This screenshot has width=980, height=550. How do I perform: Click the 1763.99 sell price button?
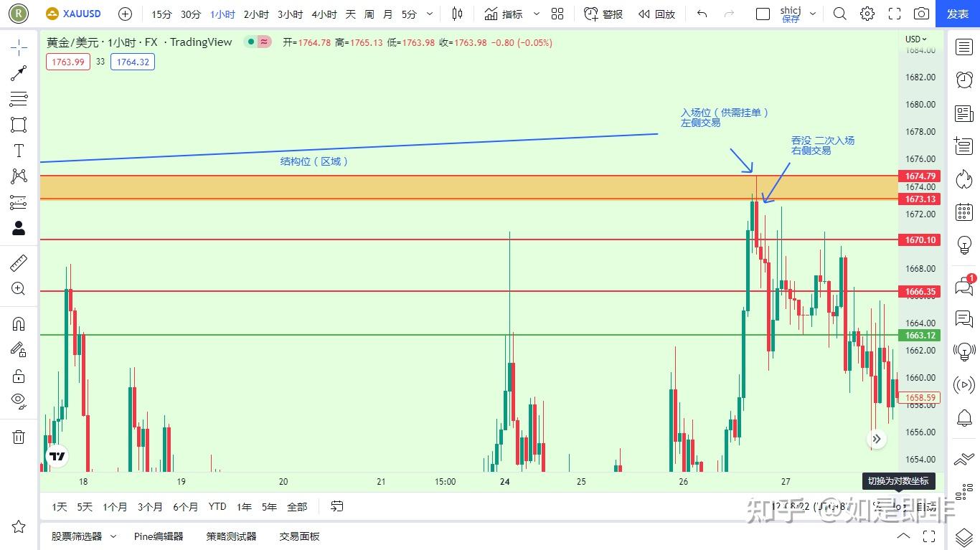(x=68, y=62)
